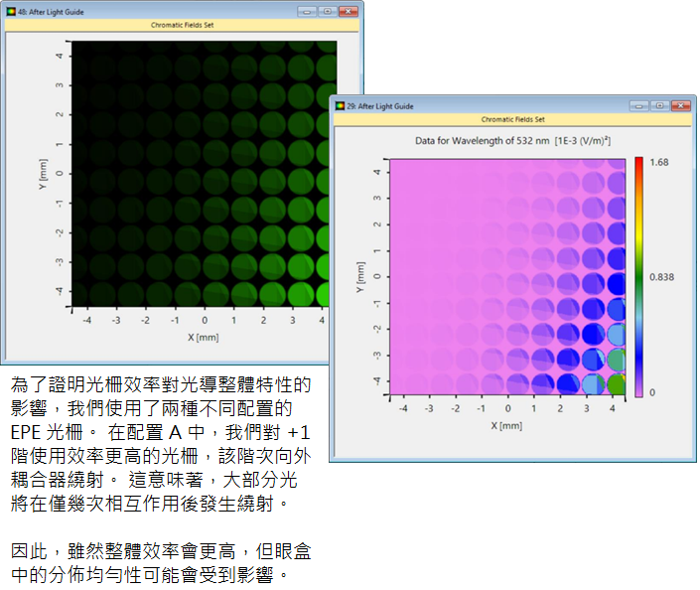Viewport: 700px width, 590px height.
Task: Click the title bar text '29: After Light Guide'
Action: click(380, 106)
